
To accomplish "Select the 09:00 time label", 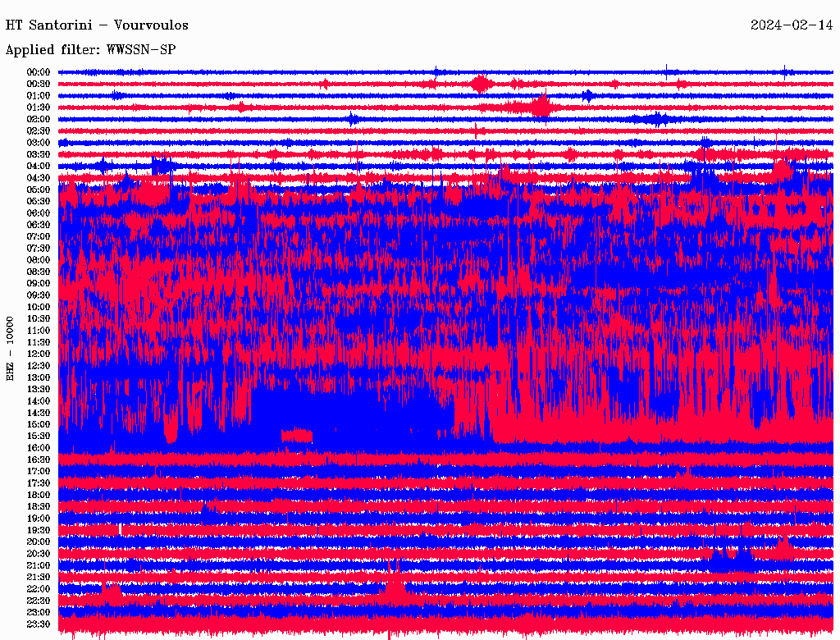I will (39, 284).
